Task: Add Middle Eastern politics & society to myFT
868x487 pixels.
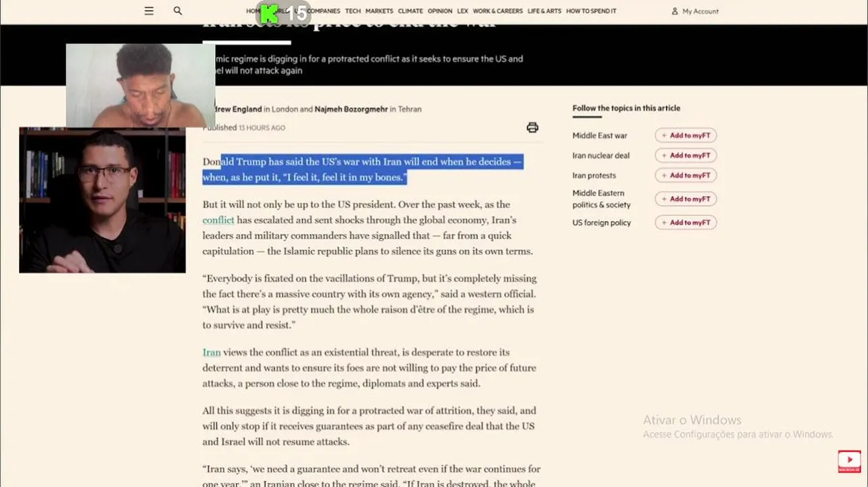Action: pos(685,199)
